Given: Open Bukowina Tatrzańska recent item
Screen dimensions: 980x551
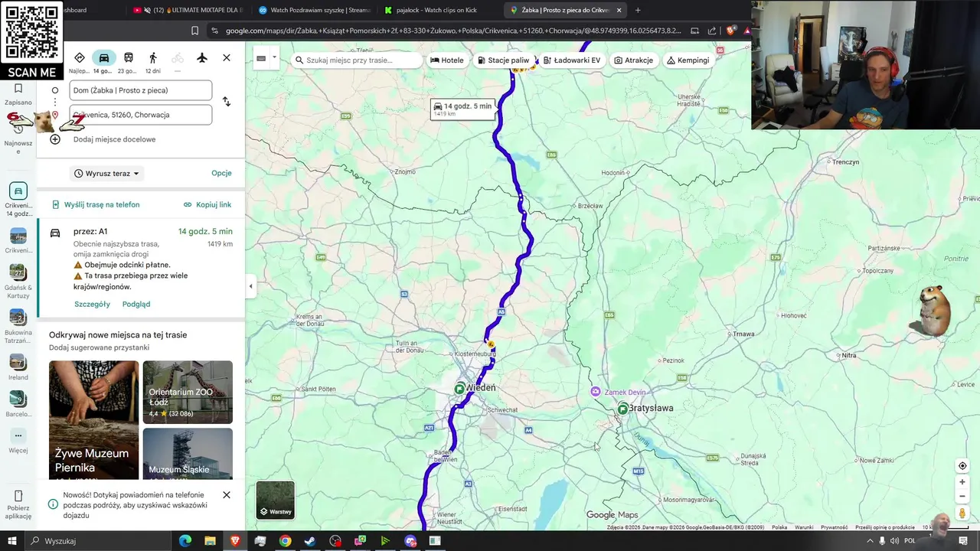Looking at the screenshot, I should pos(18,326).
